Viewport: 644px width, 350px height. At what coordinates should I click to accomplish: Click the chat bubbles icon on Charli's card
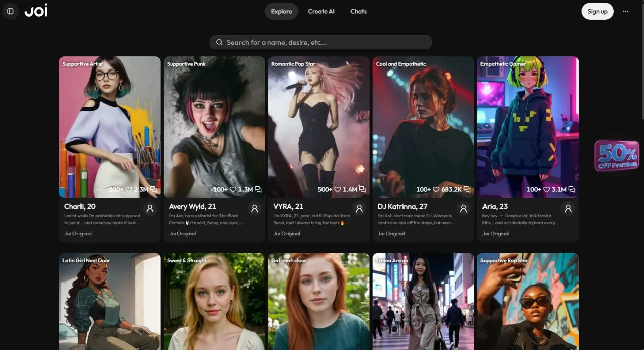pos(153,190)
